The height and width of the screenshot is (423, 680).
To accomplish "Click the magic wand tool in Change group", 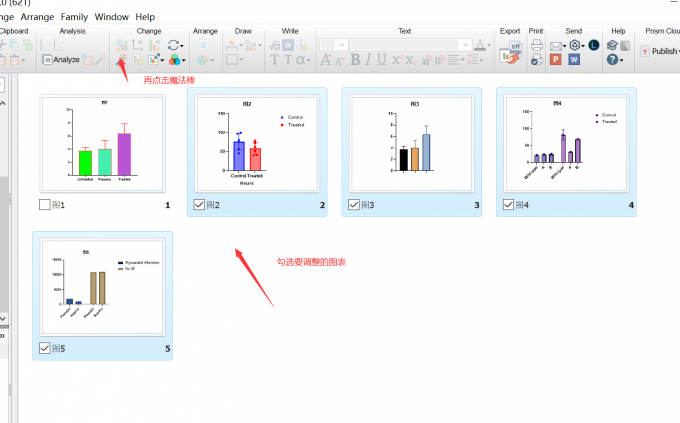I will point(120,60).
